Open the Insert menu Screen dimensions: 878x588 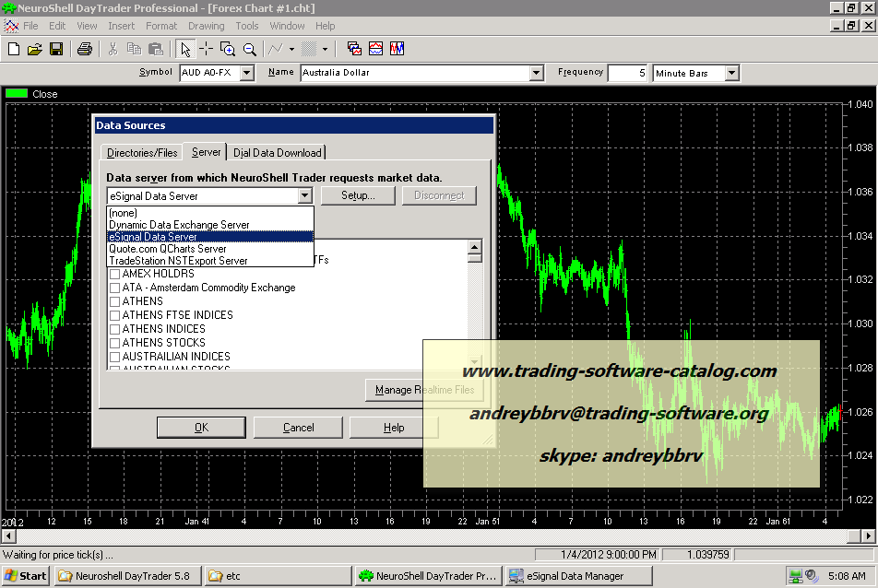121,26
